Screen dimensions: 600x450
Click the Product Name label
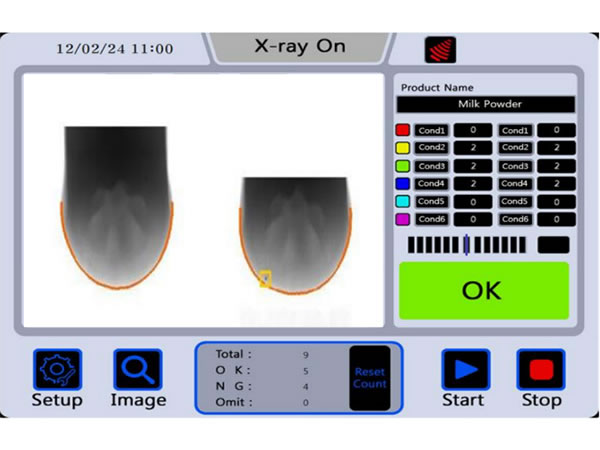(437, 88)
